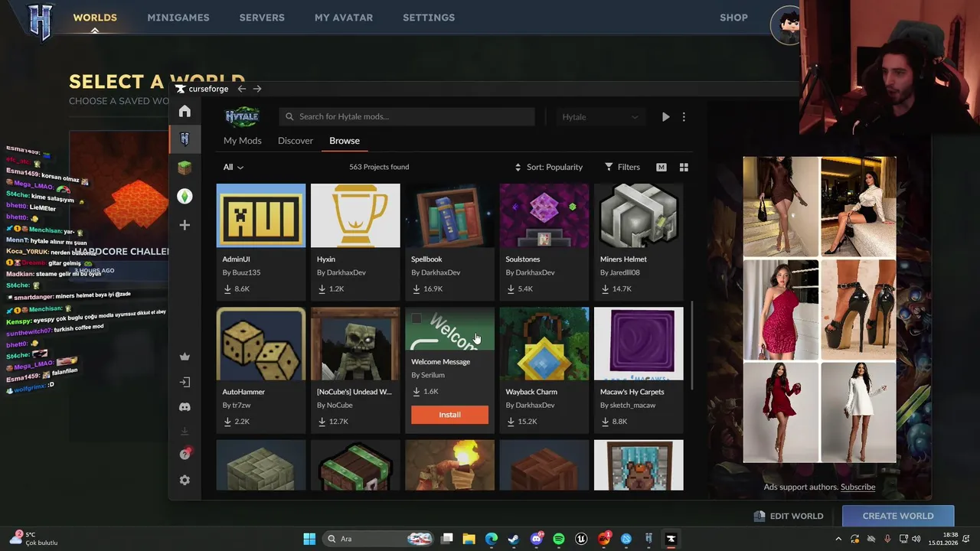Open Steam from the taskbar
Screen dimensions: 980x551
[x=514, y=539]
